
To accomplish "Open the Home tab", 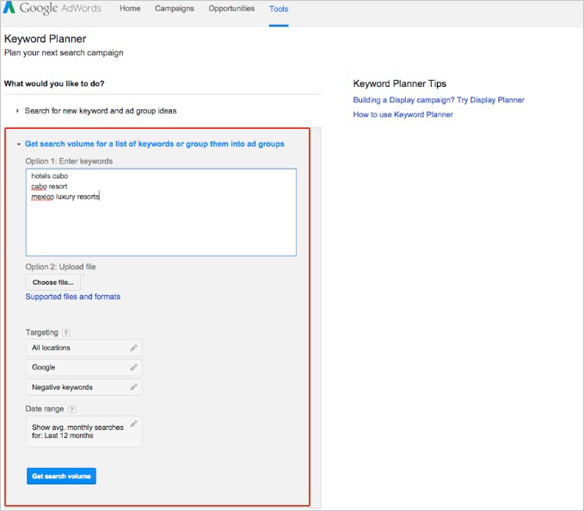I will tap(130, 8).
